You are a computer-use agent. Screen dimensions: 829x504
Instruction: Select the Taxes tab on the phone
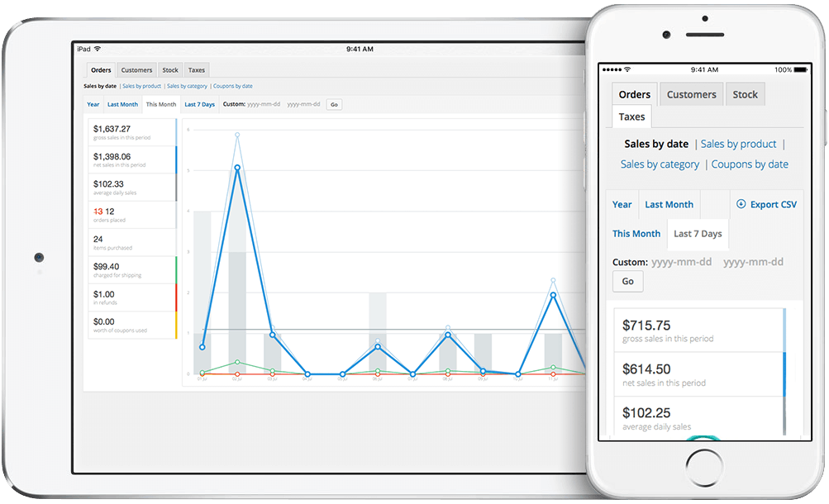pos(631,116)
